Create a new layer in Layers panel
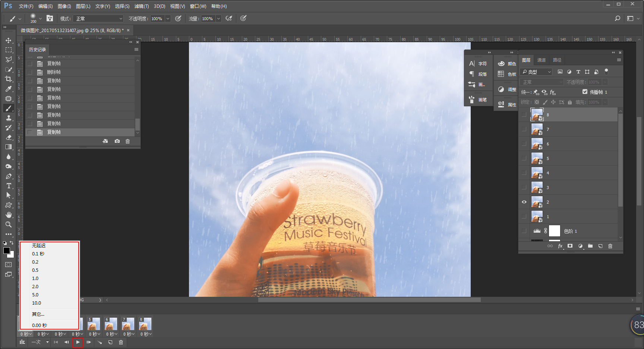Image resolution: width=644 pixels, height=349 pixels. 600,246
